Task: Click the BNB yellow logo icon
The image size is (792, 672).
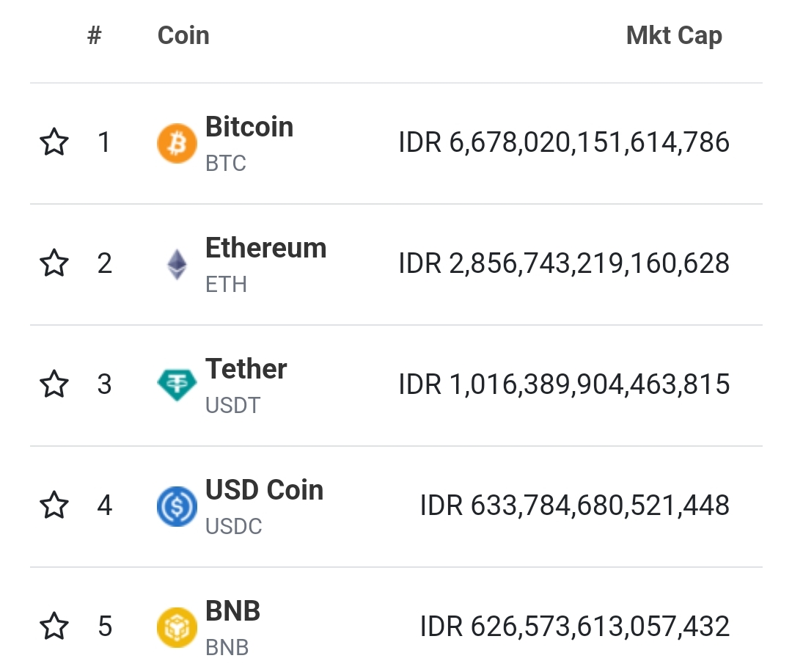Action: pos(177,627)
